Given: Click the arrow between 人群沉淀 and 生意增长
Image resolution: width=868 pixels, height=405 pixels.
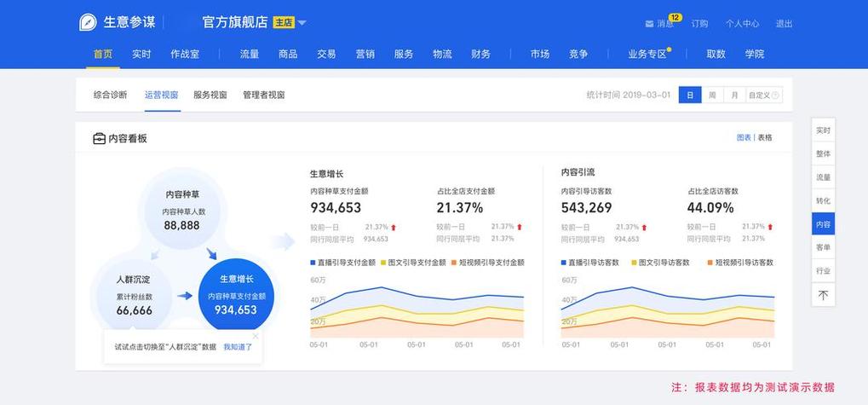Looking at the screenshot, I should [185, 296].
